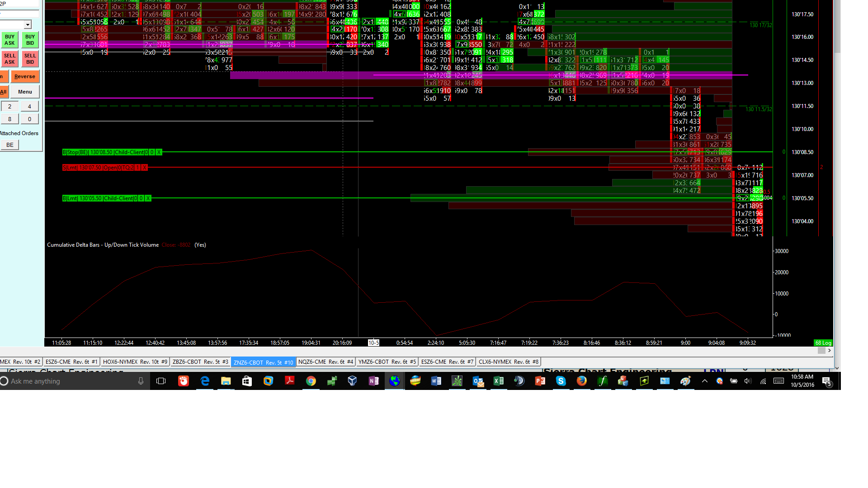The image size is (868, 488).
Task: Open Google Chrome from the taskbar
Action: pos(311,381)
